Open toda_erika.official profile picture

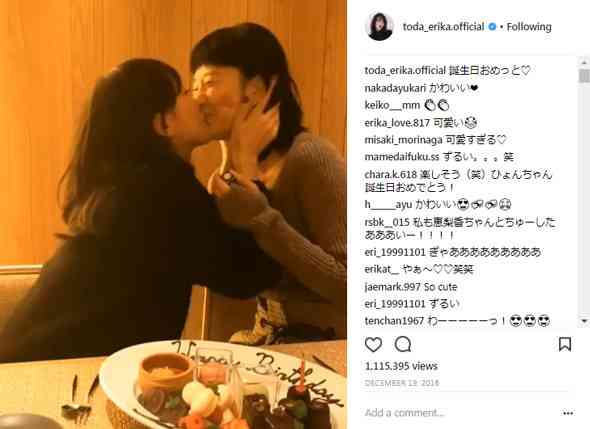[x=379, y=26]
